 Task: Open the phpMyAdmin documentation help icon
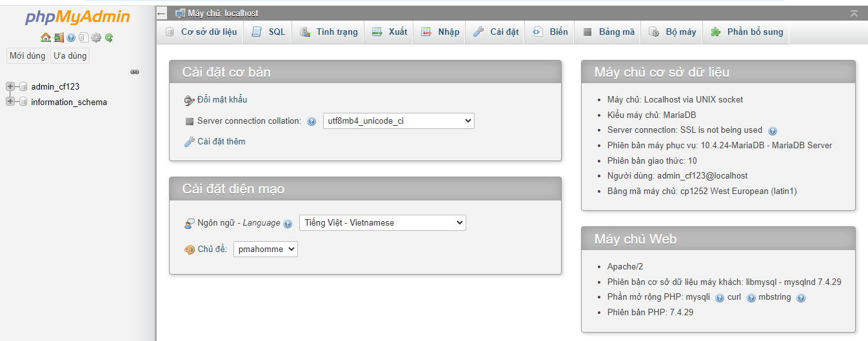pyautogui.click(x=71, y=37)
